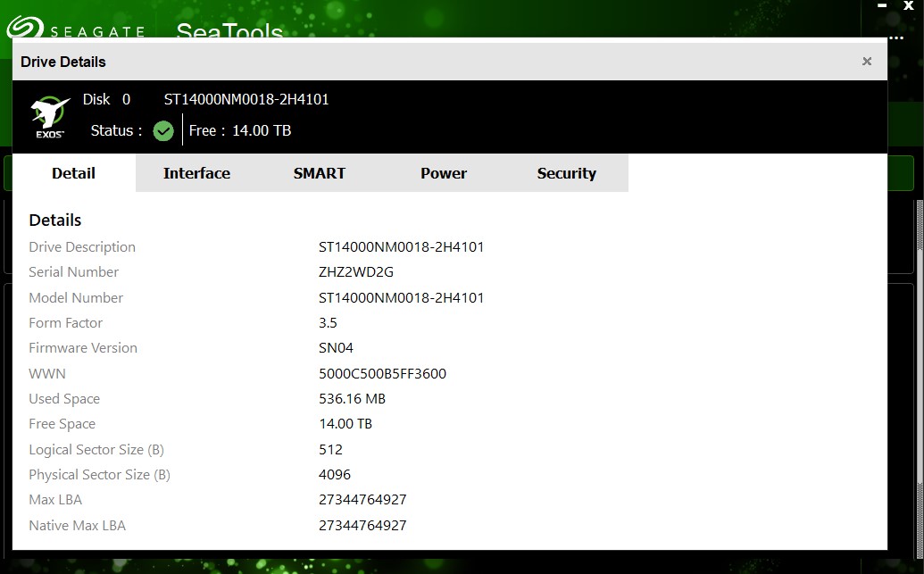Click the Used Space value 536.16 MB
This screenshot has height=574, width=924.
click(x=352, y=399)
